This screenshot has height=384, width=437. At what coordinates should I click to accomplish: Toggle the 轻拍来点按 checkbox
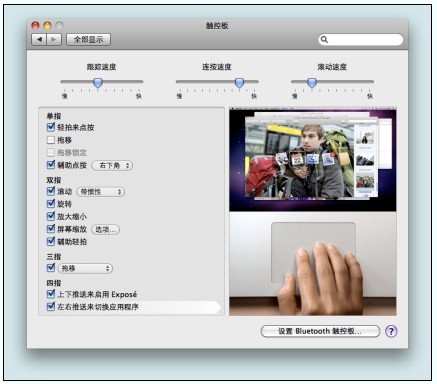pyautogui.click(x=51, y=127)
